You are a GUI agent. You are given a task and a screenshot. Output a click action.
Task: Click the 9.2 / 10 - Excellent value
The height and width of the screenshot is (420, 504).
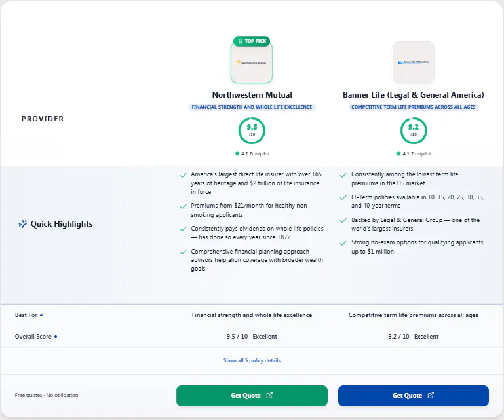(414, 336)
